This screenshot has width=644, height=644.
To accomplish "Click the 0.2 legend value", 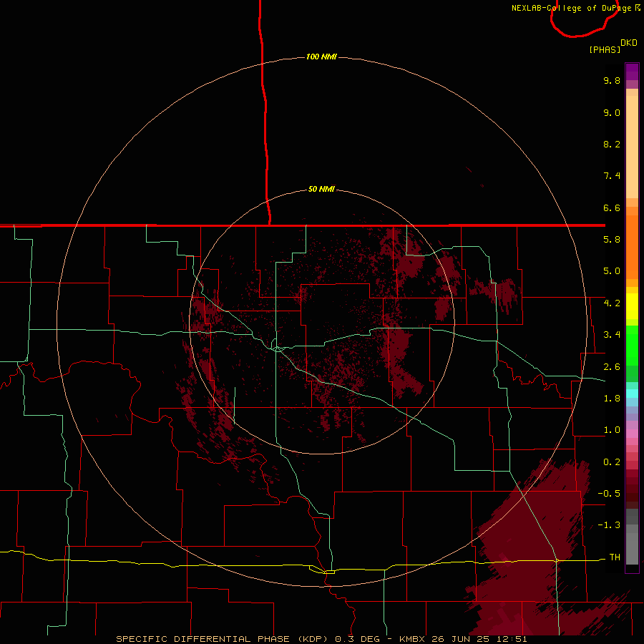I will coord(612,462).
